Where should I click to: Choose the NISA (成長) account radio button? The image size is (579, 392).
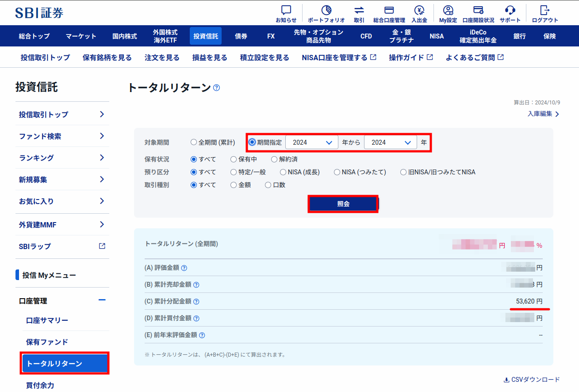tap(283, 172)
